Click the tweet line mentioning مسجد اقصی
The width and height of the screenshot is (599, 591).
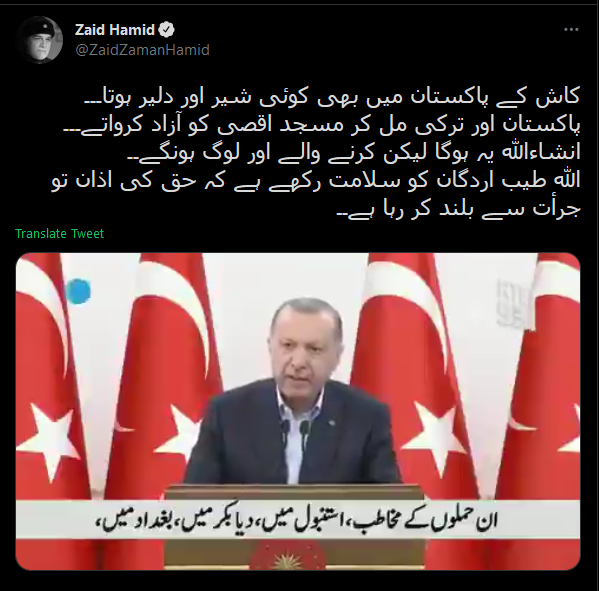[322, 125]
